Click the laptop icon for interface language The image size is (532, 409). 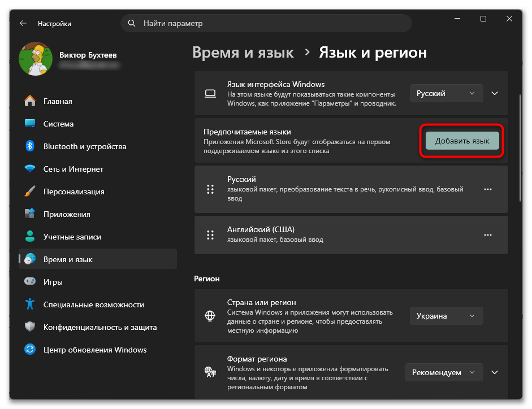point(210,94)
